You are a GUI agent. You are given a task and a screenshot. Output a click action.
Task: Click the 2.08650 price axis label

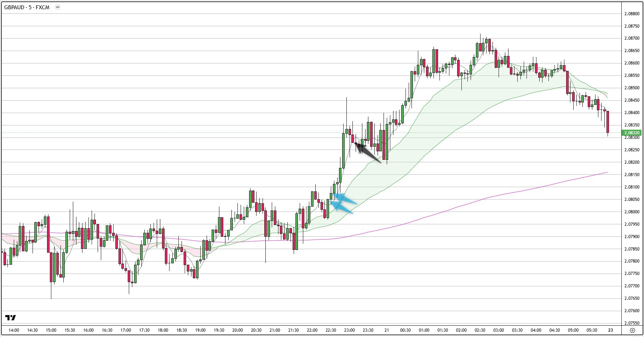point(632,51)
